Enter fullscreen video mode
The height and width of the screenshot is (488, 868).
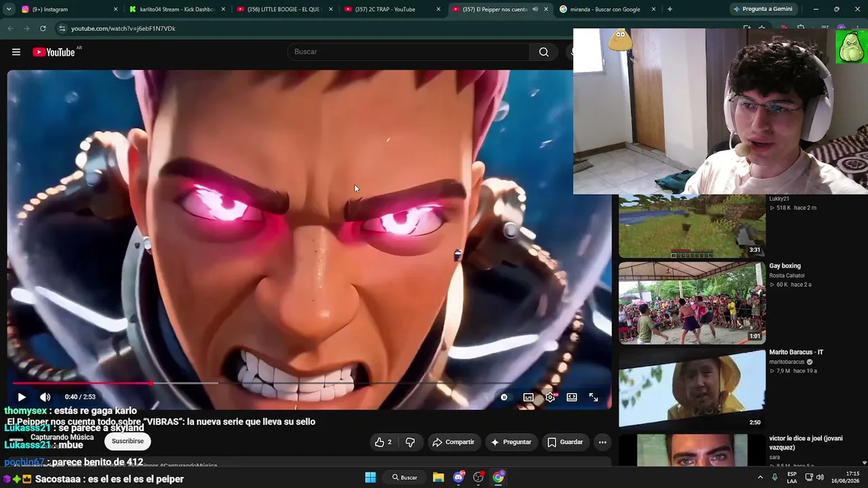[x=593, y=397]
